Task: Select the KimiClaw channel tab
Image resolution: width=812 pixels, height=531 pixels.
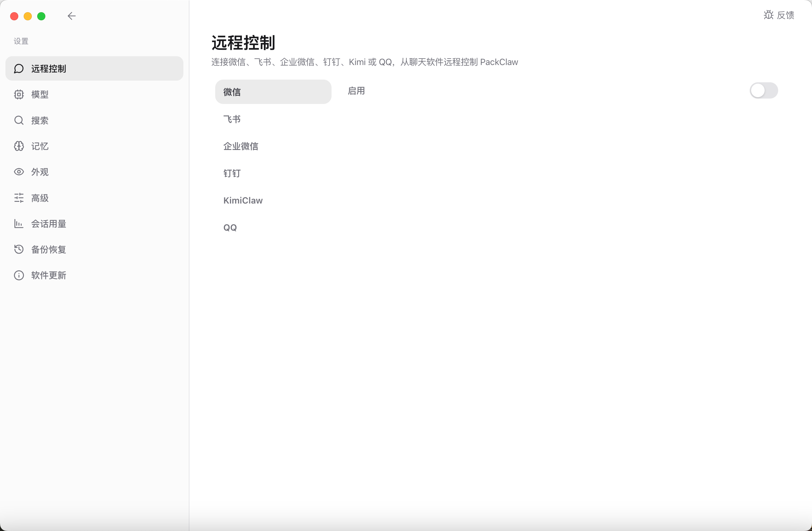Action: point(273,200)
